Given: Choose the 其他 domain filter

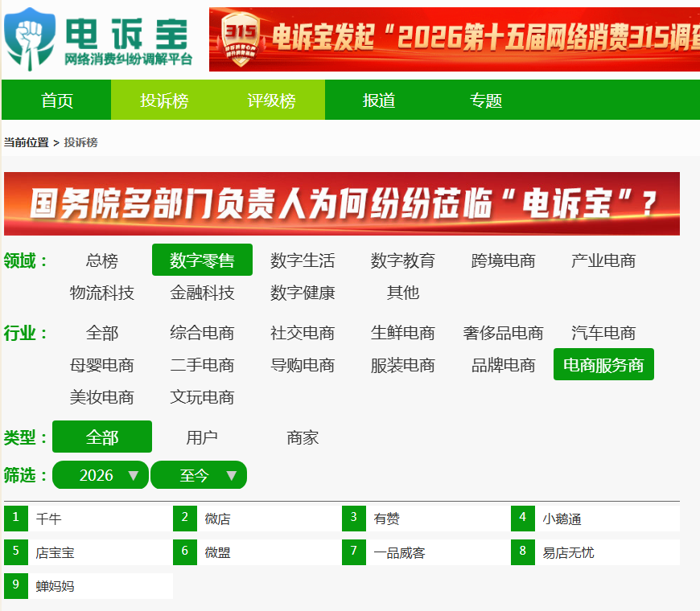Looking at the screenshot, I should click(402, 293).
